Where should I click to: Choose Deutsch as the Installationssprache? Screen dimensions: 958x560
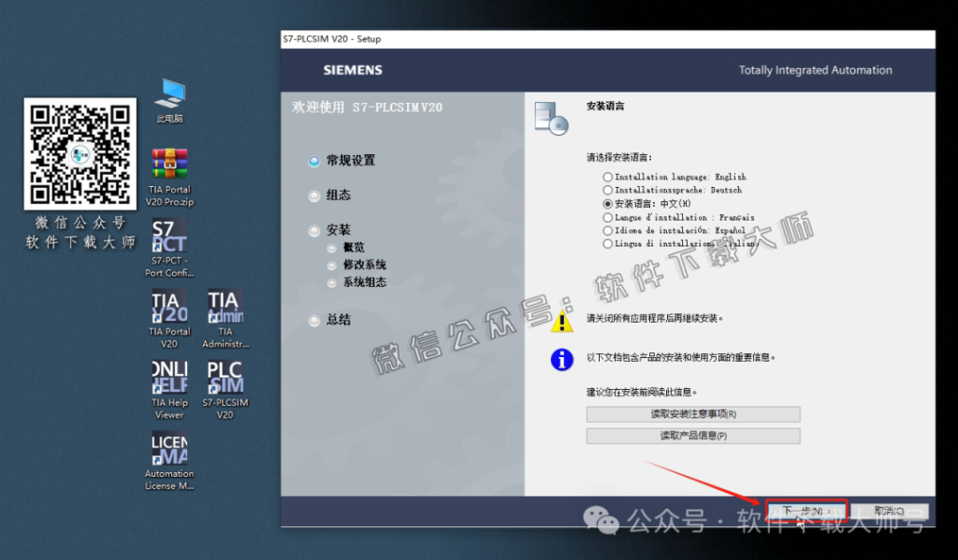coord(606,190)
